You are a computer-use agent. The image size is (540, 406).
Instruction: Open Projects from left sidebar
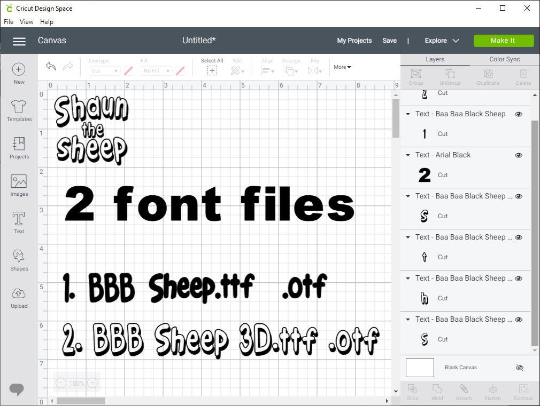(19, 148)
